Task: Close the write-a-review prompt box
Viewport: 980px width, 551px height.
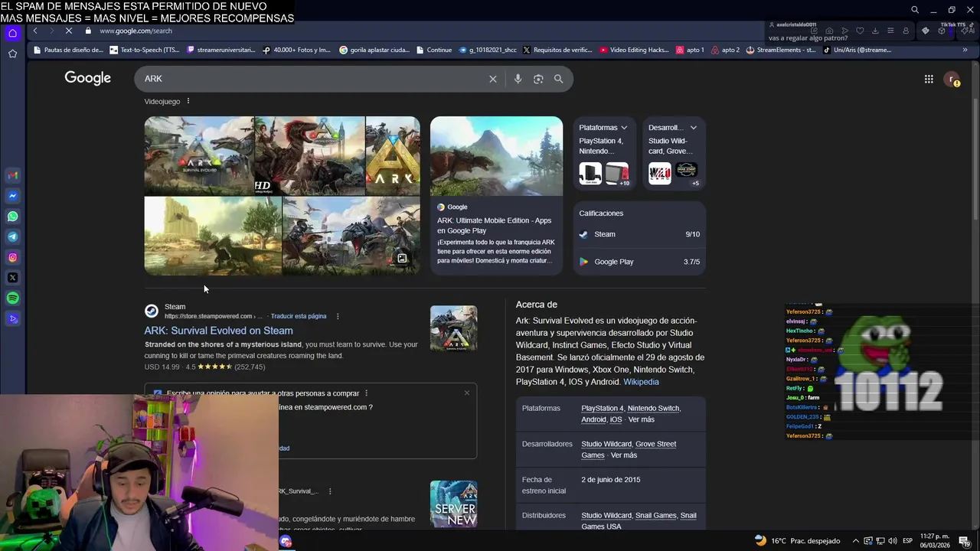Action: pyautogui.click(x=467, y=393)
